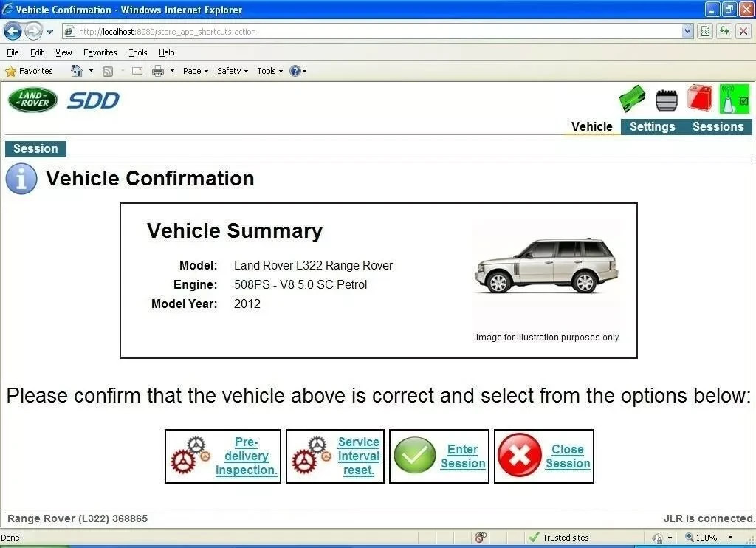Click the Read mail toolbar icon
The width and height of the screenshot is (756, 548).
pyautogui.click(x=137, y=71)
